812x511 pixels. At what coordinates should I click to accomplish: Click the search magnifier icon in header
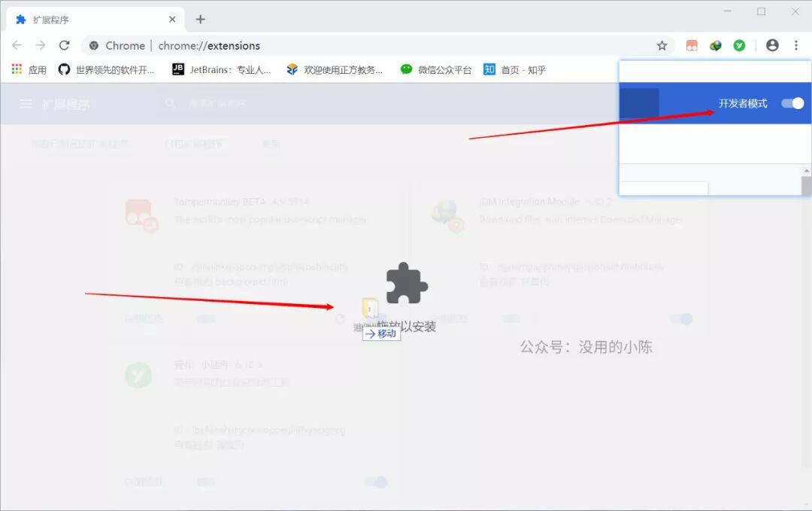[170, 104]
